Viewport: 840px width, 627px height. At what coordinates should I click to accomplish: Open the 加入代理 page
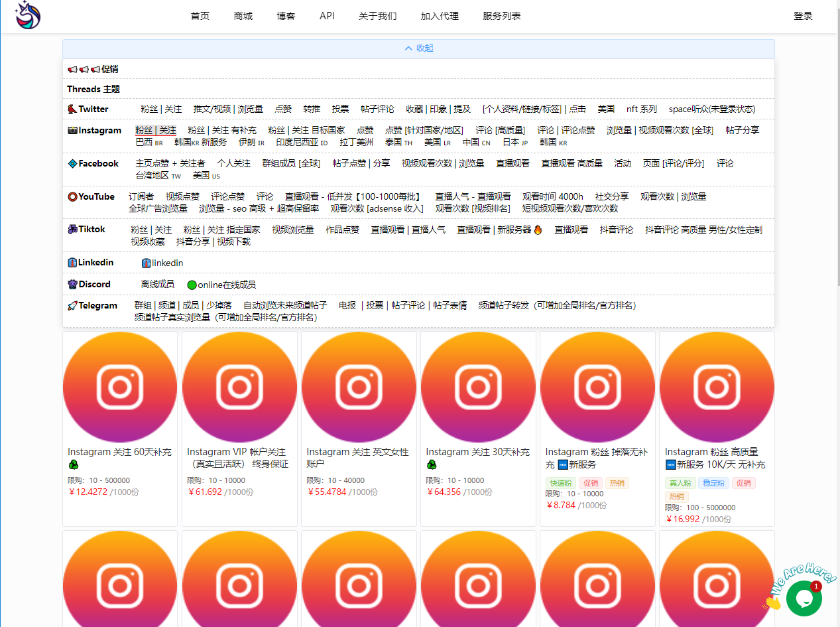click(x=440, y=16)
